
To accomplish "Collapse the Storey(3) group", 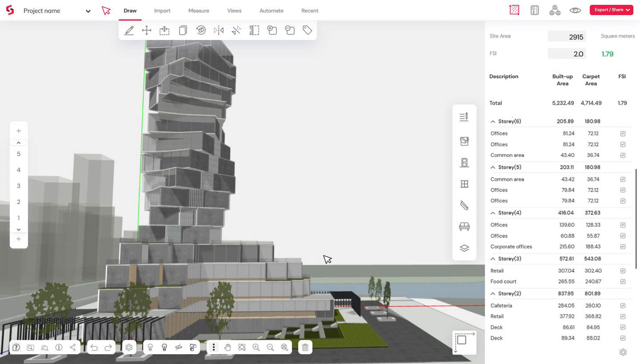I will pos(493,259).
